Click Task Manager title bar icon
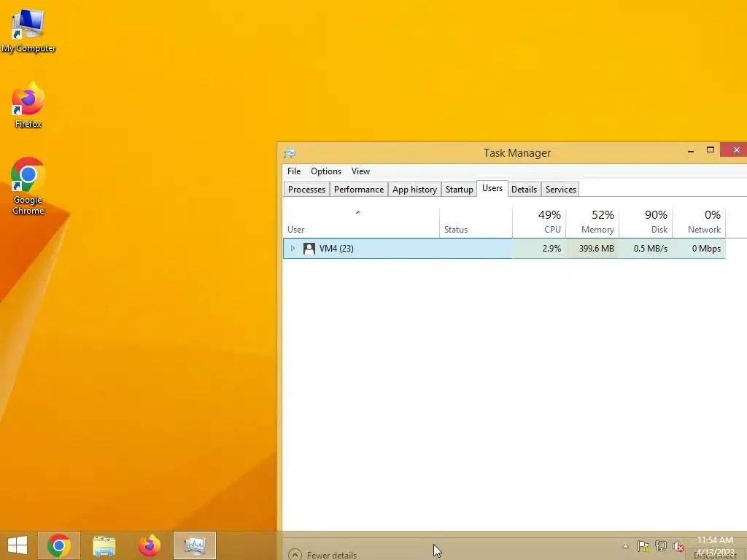747x560 pixels. coord(290,153)
